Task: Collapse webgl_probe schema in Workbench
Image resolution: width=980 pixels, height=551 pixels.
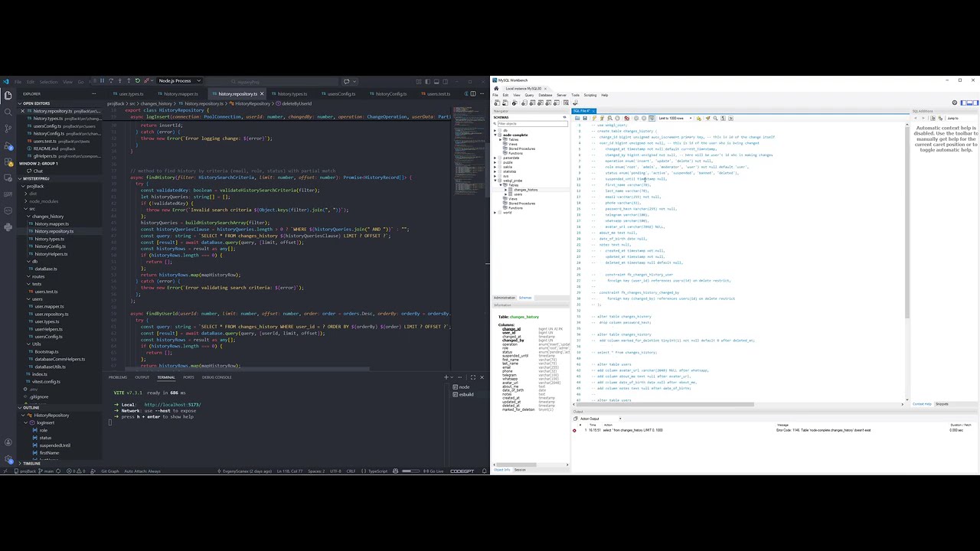Action: pos(495,181)
